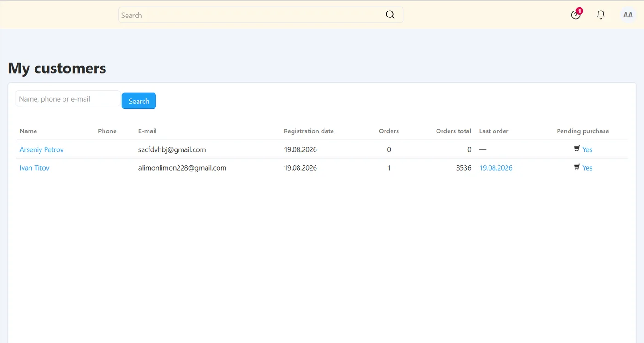This screenshot has height=343, width=644.
Task: Open the help icon with red badge
Action: coord(575,15)
